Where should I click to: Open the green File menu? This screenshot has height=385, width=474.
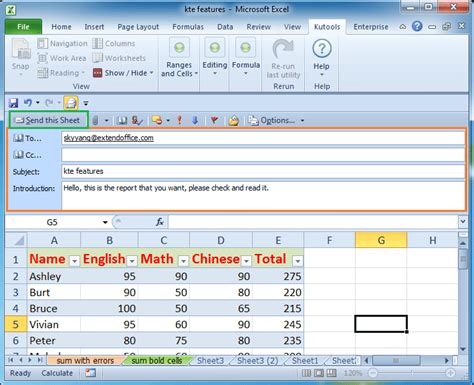[23, 27]
